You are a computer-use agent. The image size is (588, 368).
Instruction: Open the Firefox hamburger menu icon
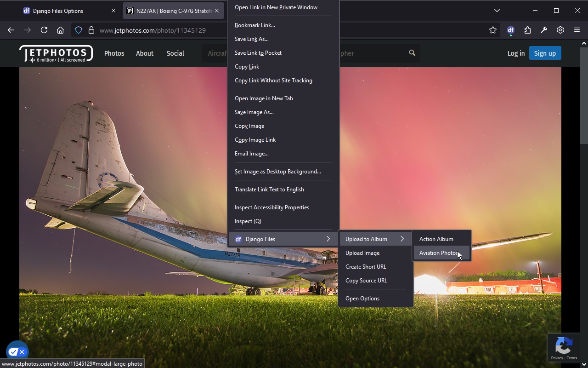[577, 30]
